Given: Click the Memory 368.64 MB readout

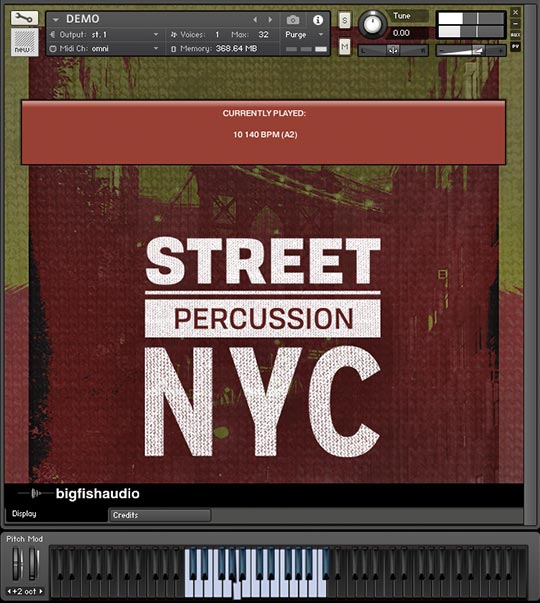Looking at the screenshot, I should click(236, 48).
